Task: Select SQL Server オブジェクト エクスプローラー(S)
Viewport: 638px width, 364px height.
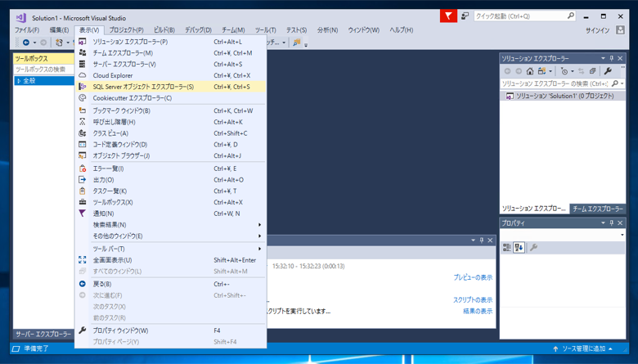Action: pyautogui.click(x=171, y=87)
